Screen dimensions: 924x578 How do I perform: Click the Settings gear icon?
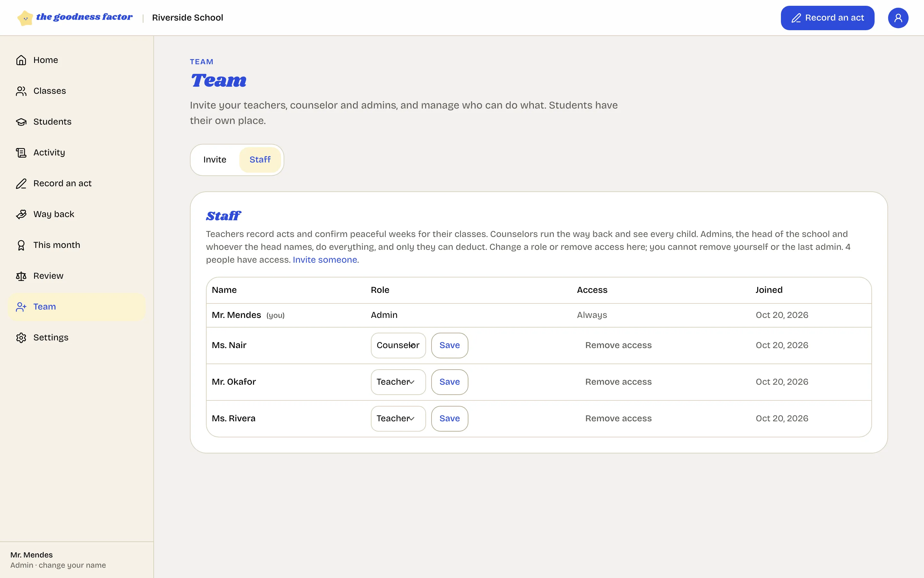point(21,337)
